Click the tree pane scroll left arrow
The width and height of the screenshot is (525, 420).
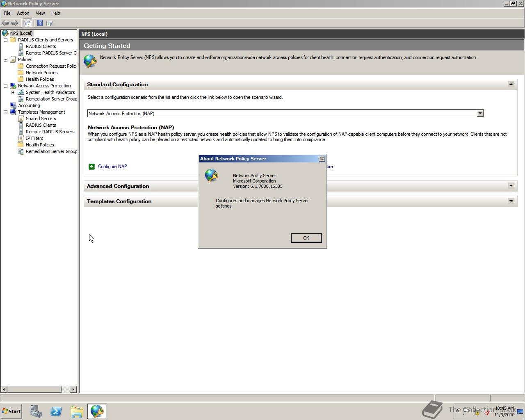[4, 389]
